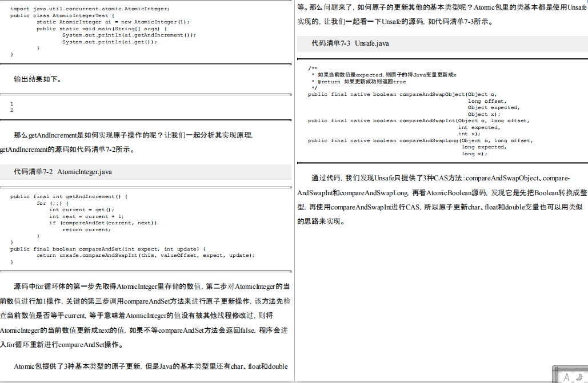Click the 'public class AtomicIntegerTest {' line

pos(62,15)
